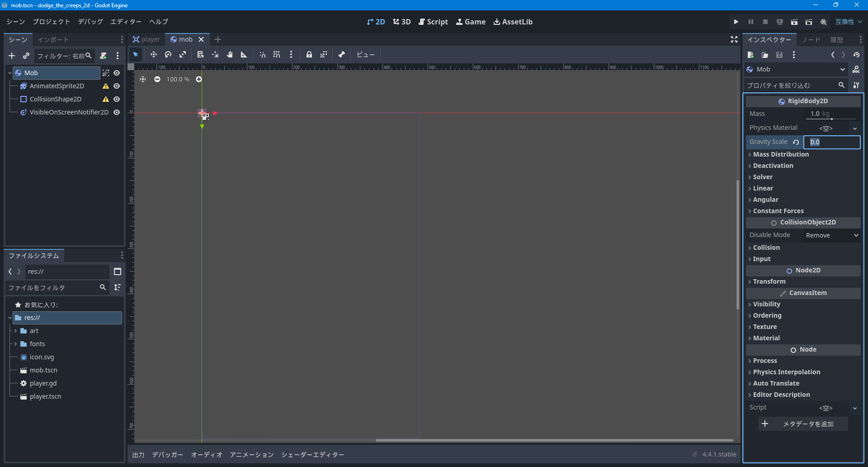The width and height of the screenshot is (868, 467).
Task: Open the Disable Mode dropdown
Action: coord(832,235)
